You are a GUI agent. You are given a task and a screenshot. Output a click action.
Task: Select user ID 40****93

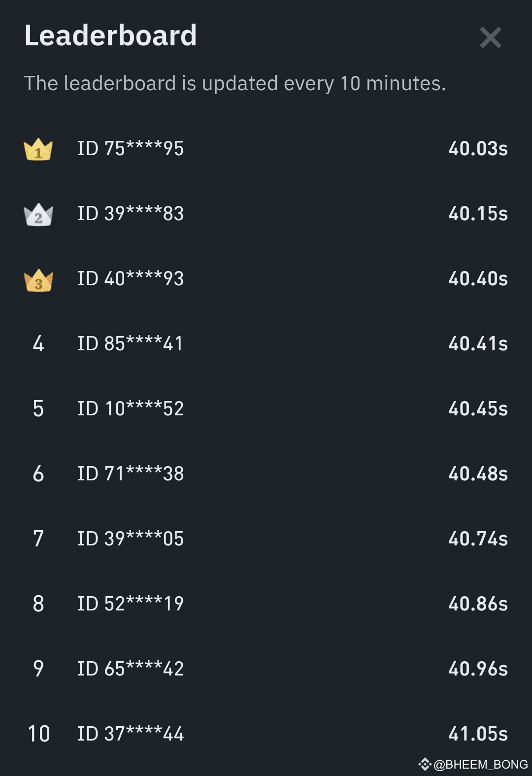coord(131,279)
